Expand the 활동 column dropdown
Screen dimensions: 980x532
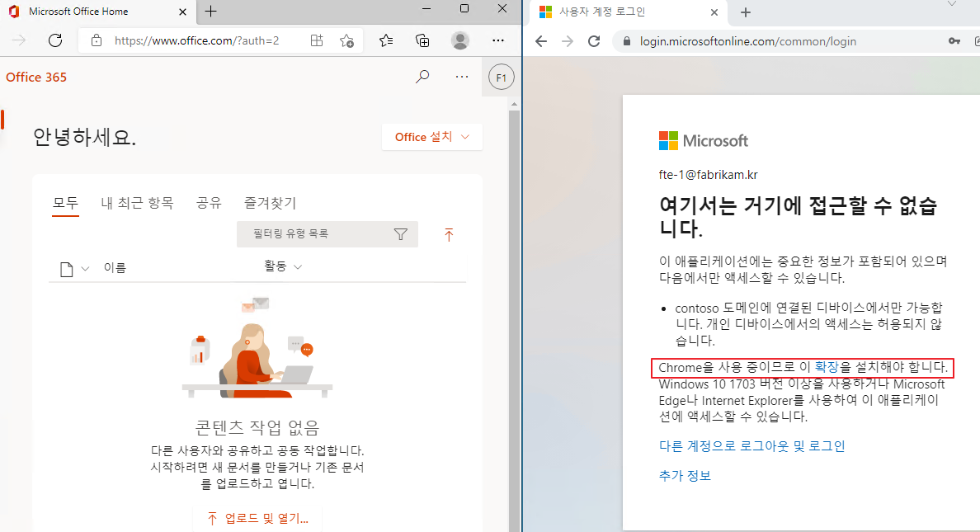tap(298, 267)
